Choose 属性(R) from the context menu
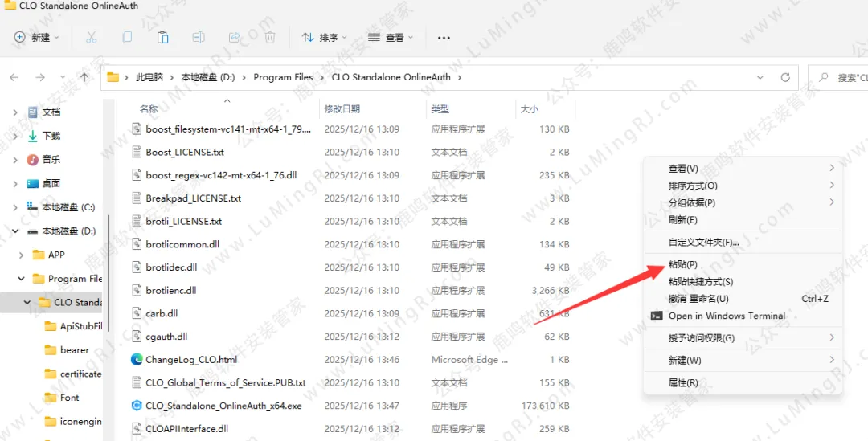This screenshot has width=868, height=441. 683,383
